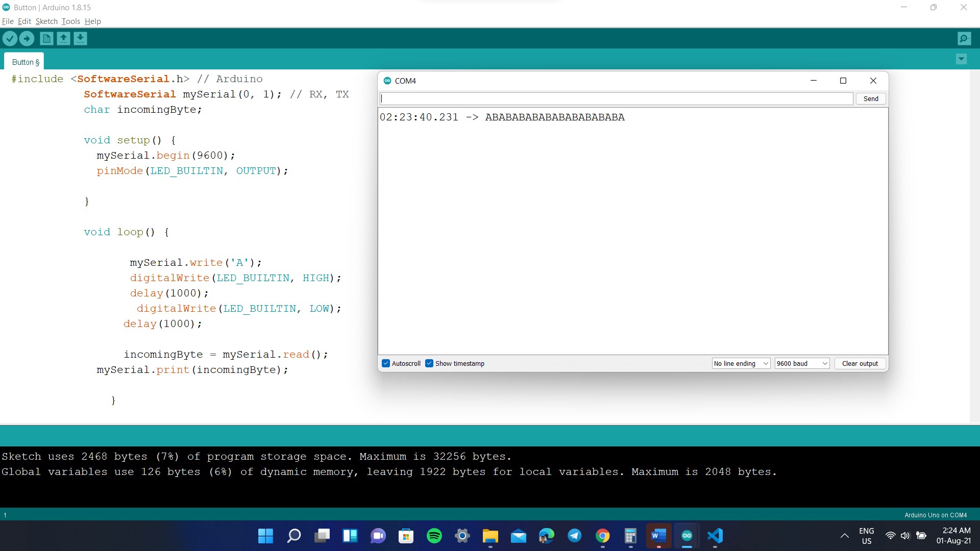Open Calculator from the taskbar
Image resolution: width=980 pixels, height=551 pixels.
tap(631, 536)
